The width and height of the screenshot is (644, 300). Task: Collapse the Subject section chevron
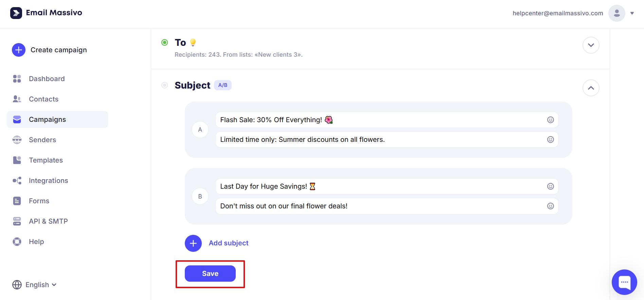coord(591,88)
